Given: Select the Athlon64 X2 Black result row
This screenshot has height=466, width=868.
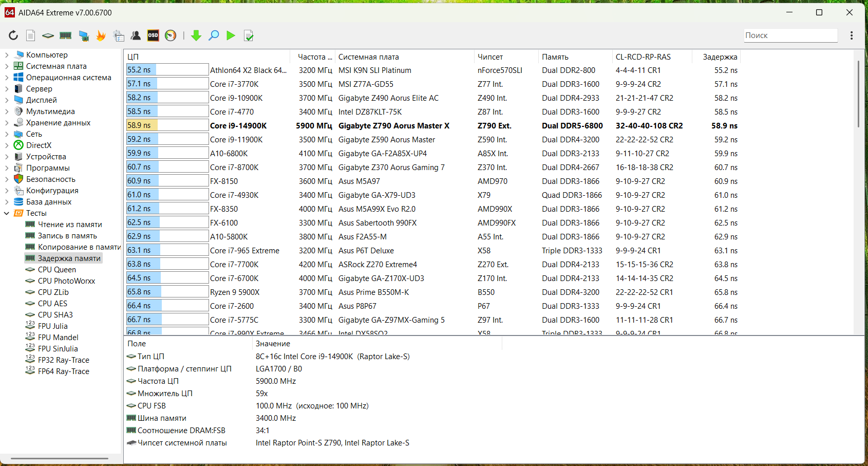Looking at the screenshot, I should coord(432,70).
